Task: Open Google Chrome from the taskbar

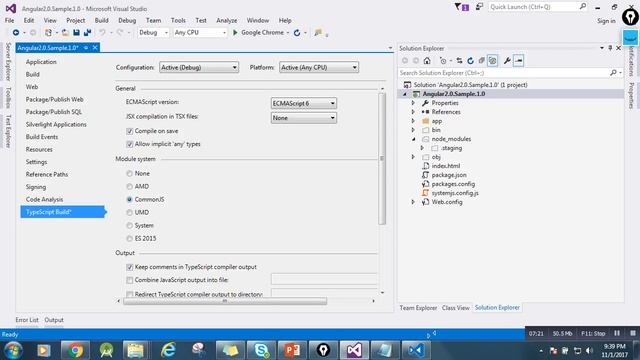Action: click(75, 350)
